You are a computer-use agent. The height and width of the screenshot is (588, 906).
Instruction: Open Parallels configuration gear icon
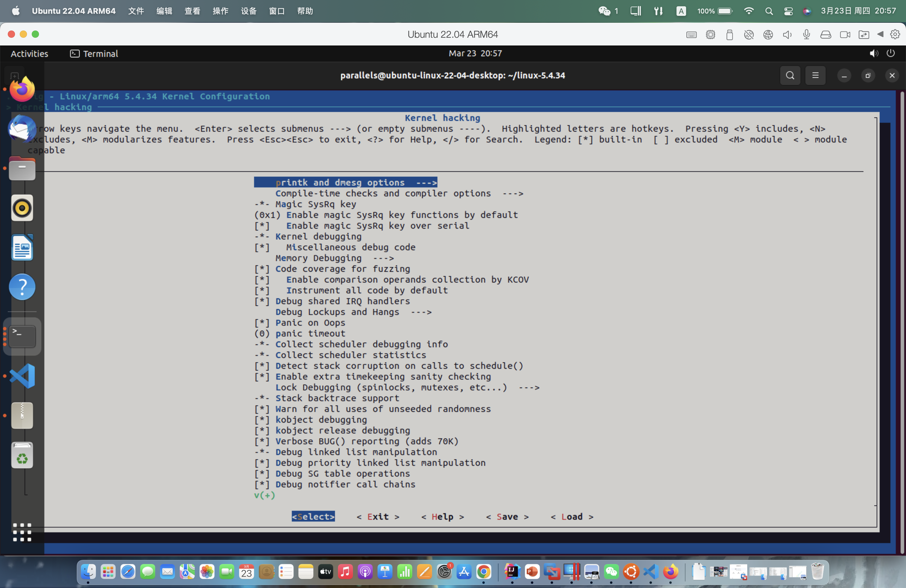[895, 35]
